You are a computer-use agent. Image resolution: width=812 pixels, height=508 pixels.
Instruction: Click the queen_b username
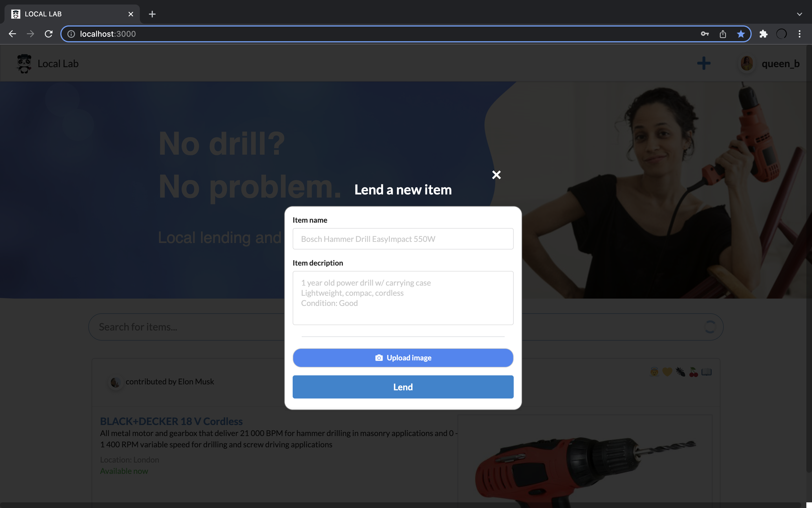pos(780,63)
